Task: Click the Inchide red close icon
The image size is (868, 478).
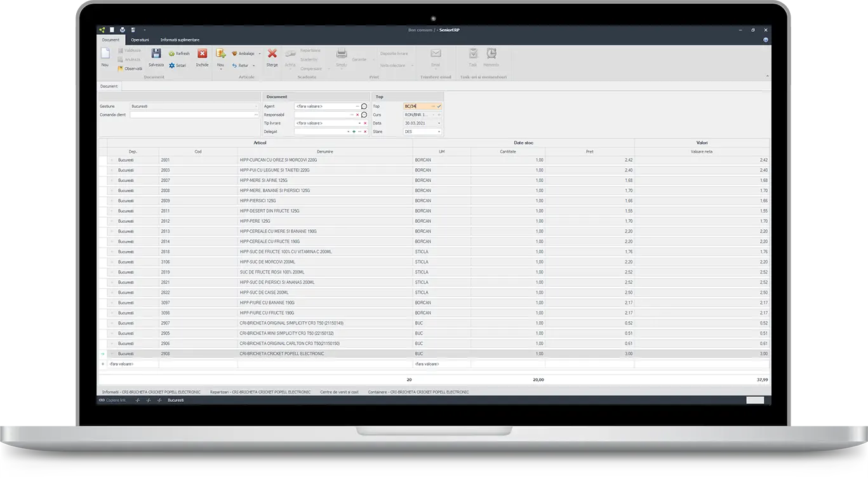Action: click(x=202, y=54)
